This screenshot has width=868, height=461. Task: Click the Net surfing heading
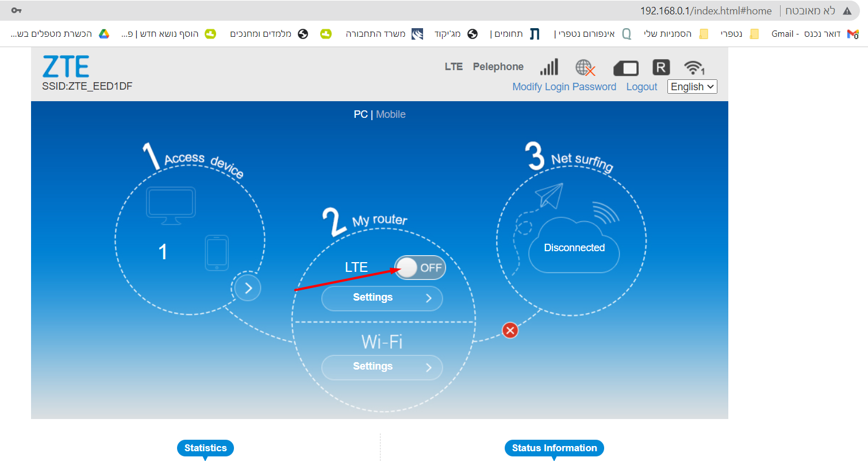(x=582, y=161)
